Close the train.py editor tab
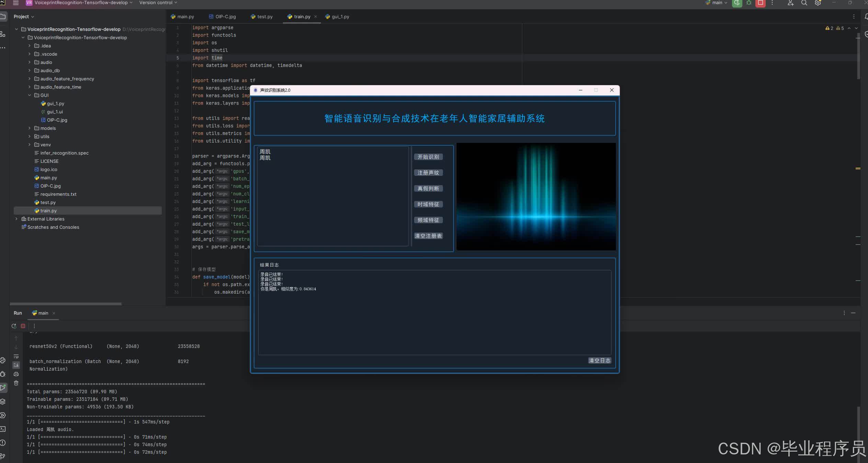Screen dimensions: 868x463 [x=316, y=16]
